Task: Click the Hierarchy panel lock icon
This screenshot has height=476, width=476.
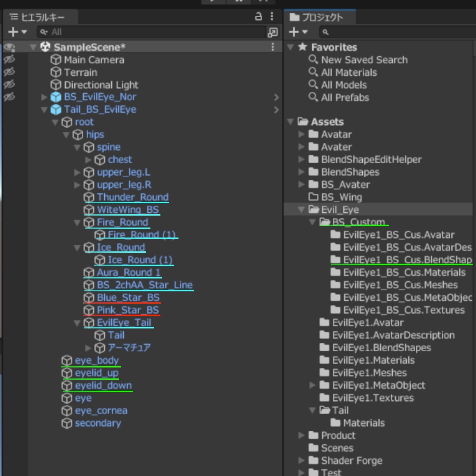Action: (x=258, y=16)
